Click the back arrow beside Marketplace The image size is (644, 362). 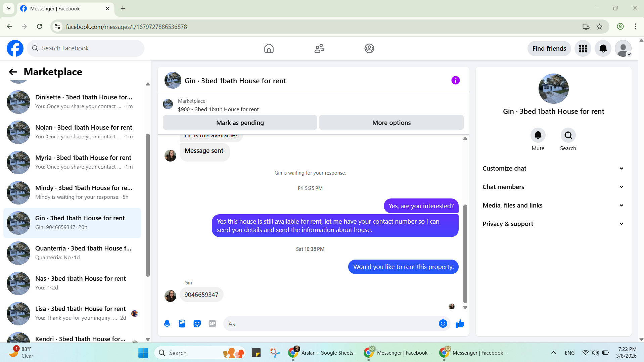pos(13,72)
